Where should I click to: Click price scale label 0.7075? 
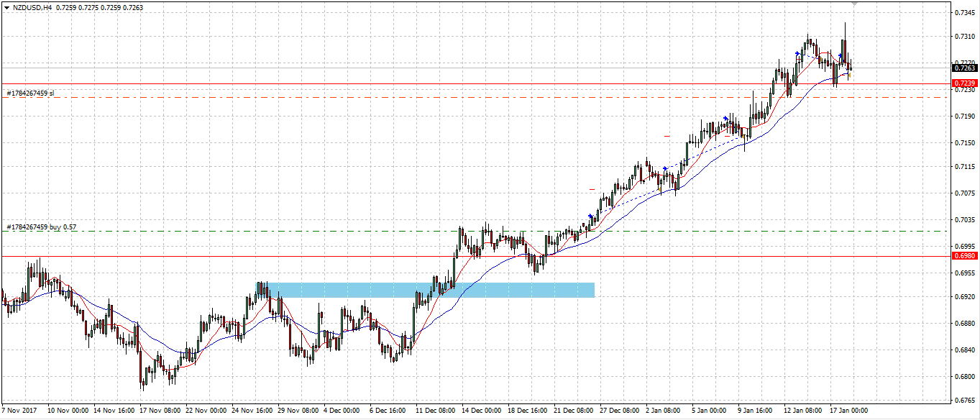click(965, 193)
